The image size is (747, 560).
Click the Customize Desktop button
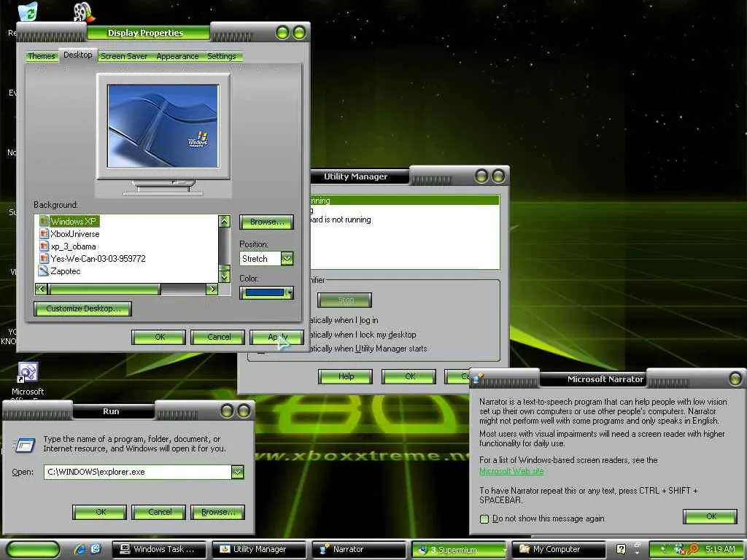coord(83,308)
